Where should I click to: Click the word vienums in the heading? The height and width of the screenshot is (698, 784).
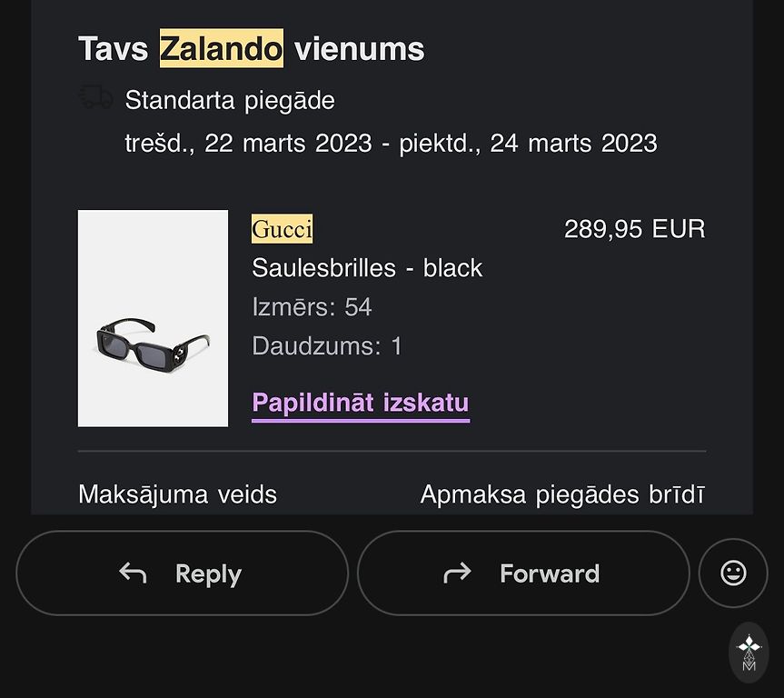click(359, 48)
